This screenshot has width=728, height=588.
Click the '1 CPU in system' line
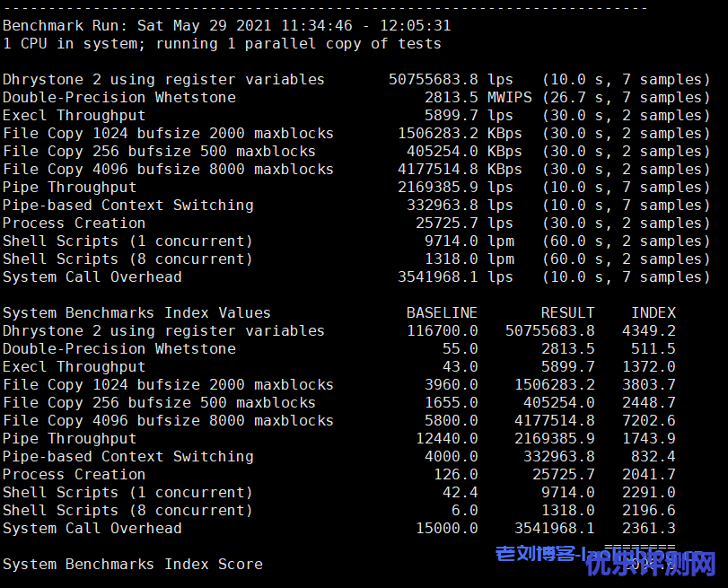click(x=221, y=44)
